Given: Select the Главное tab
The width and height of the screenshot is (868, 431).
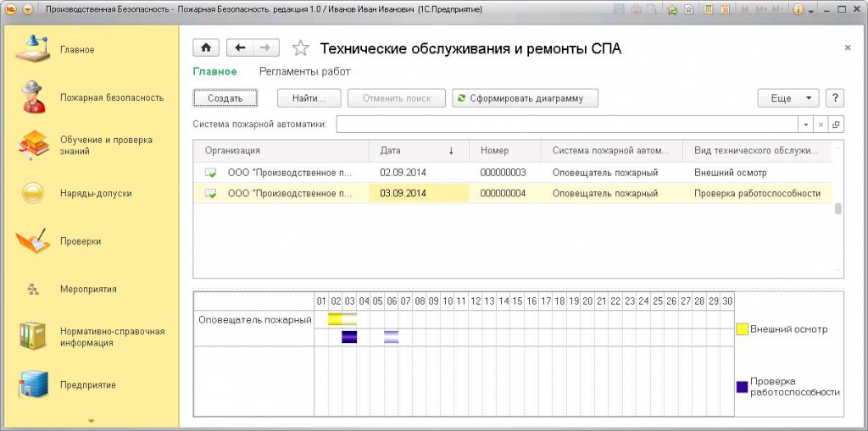Looking at the screenshot, I should 214,72.
